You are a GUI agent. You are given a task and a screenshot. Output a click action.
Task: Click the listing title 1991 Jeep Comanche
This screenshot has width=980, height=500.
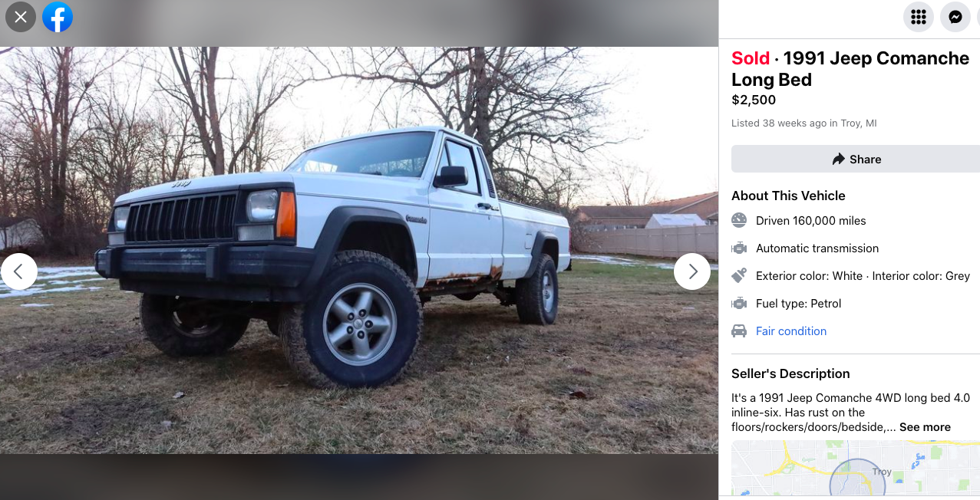pyautogui.click(x=850, y=69)
